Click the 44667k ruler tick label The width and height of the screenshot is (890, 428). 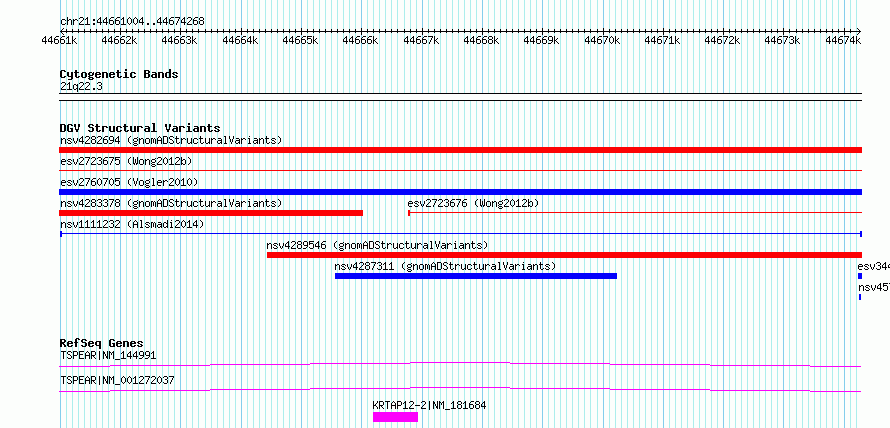(421, 40)
